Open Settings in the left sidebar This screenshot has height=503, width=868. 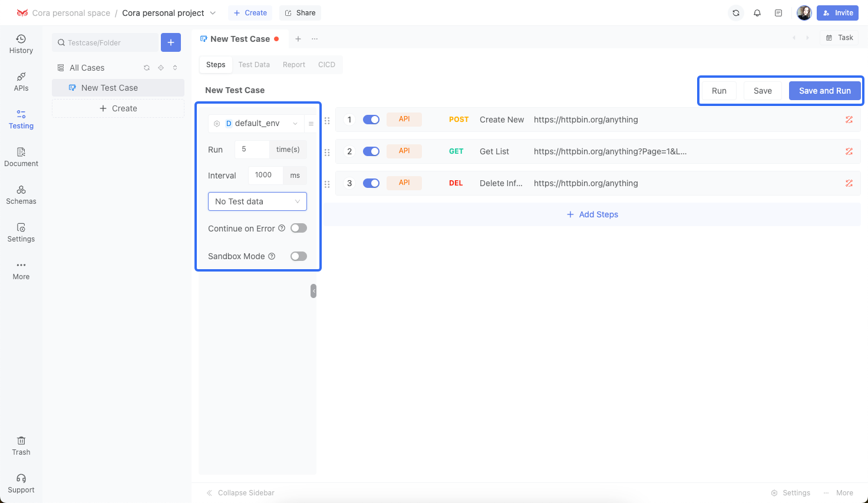coord(21,233)
